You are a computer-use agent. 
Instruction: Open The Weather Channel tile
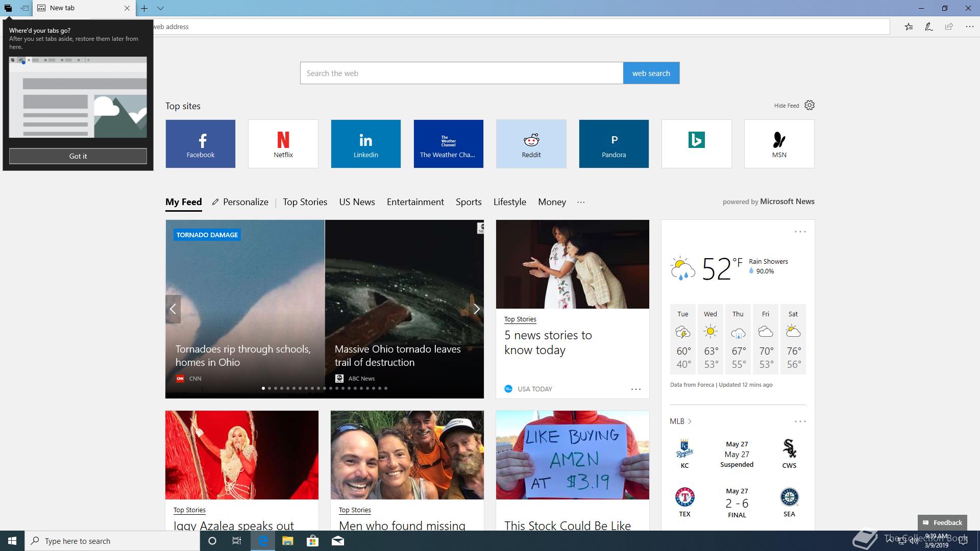[449, 144]
